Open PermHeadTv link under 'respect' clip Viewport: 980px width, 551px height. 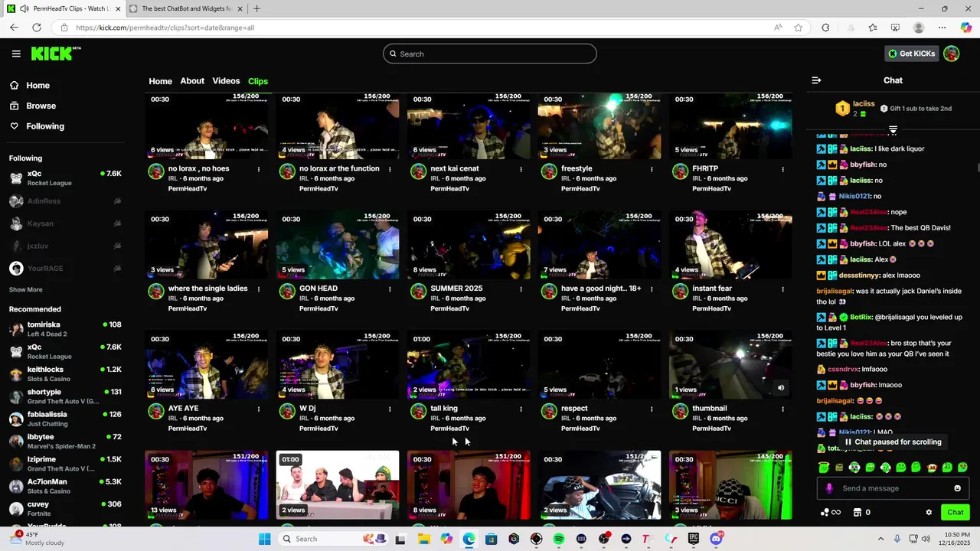click(580, 429)
